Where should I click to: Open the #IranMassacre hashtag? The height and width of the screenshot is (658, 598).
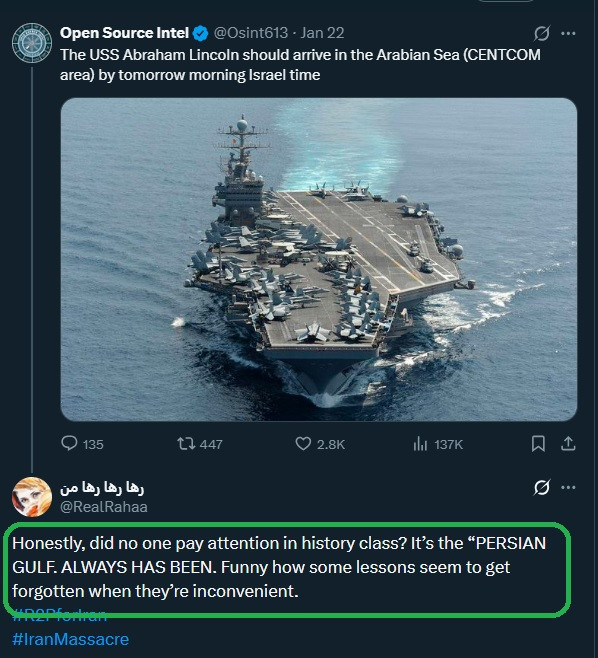[x=71, y=639]
